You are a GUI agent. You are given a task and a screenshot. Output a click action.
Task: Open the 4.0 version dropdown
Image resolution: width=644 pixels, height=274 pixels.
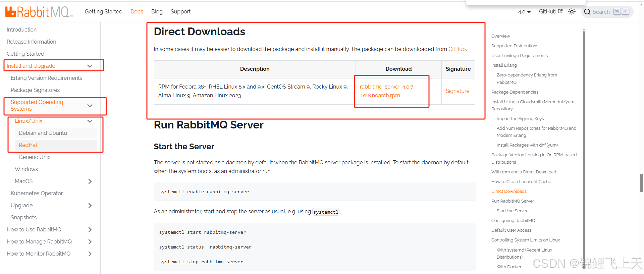coord(524,12)
